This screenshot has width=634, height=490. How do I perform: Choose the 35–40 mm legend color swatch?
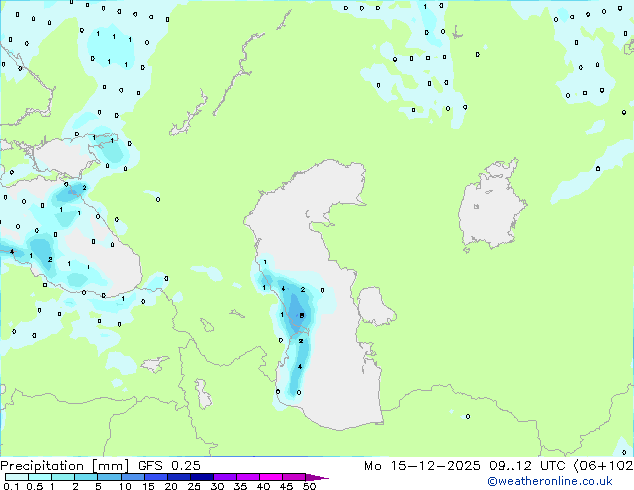click(247, 477)
